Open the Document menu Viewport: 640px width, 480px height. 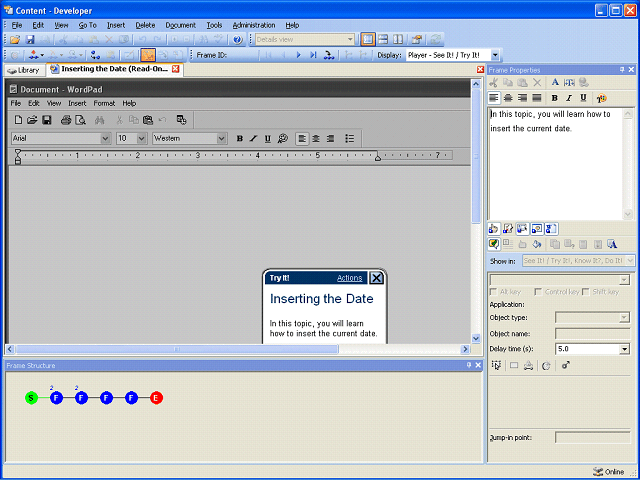[180, 25]
